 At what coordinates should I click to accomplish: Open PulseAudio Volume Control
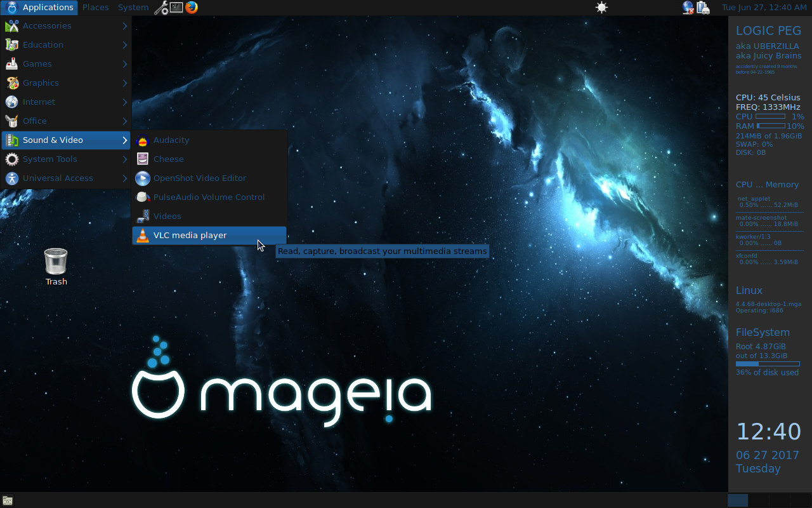tap(209, 197)
